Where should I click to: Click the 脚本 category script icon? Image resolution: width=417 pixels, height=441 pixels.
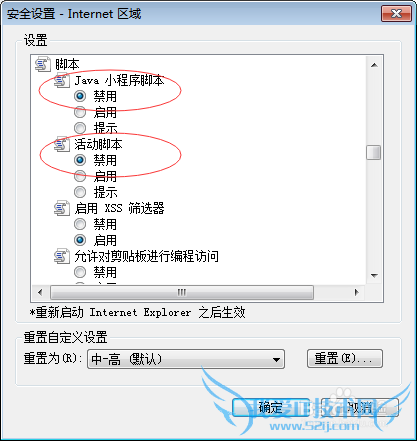(x=43, y=64)
